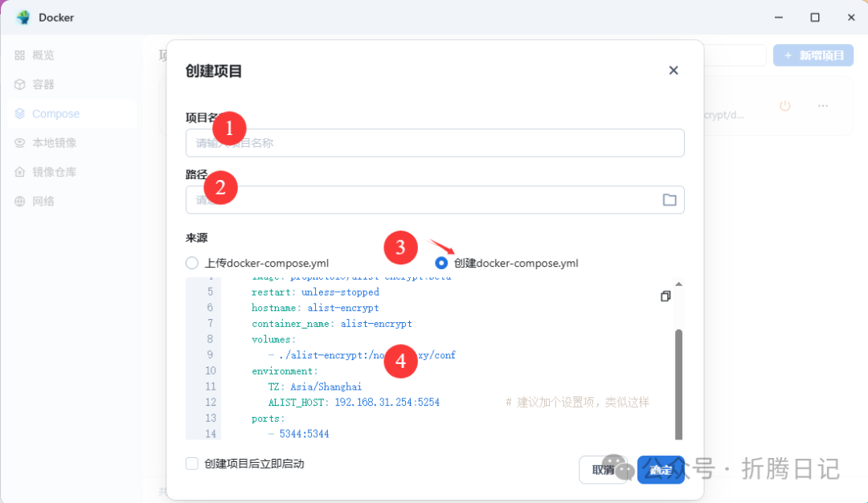This screenshot has width=868, height=503.
Task: Click the comment 建议加个设置项 in editor
Action: click(x=577, y=403)
